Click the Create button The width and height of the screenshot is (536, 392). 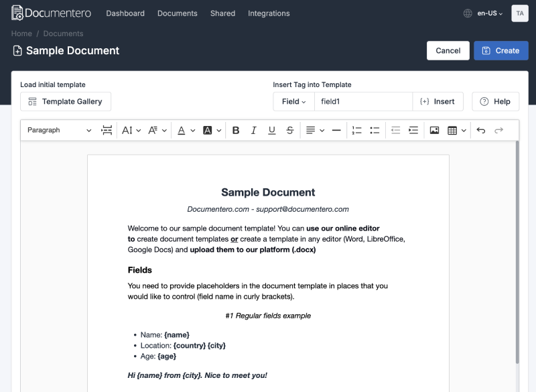501,50
